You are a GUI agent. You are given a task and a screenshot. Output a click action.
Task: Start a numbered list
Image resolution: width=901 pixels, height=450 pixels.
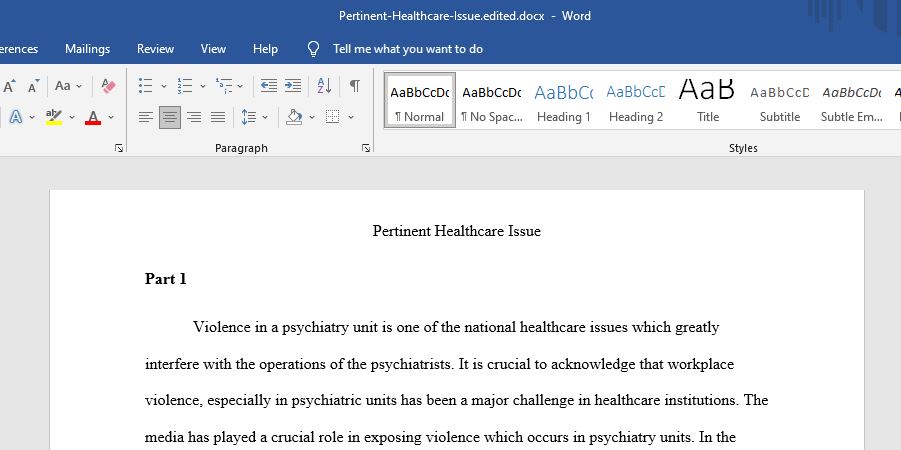coord(184,86)
